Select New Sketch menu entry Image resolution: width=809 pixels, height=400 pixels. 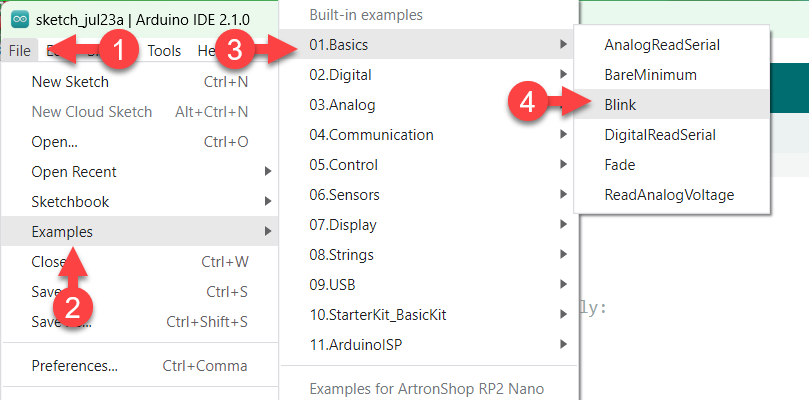point(70,82)
